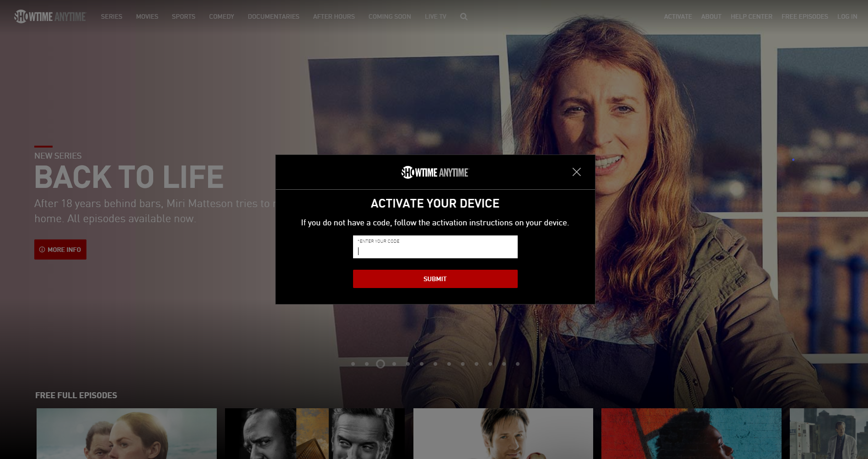Click the Showtime Anytime header logo

[49, 16]
